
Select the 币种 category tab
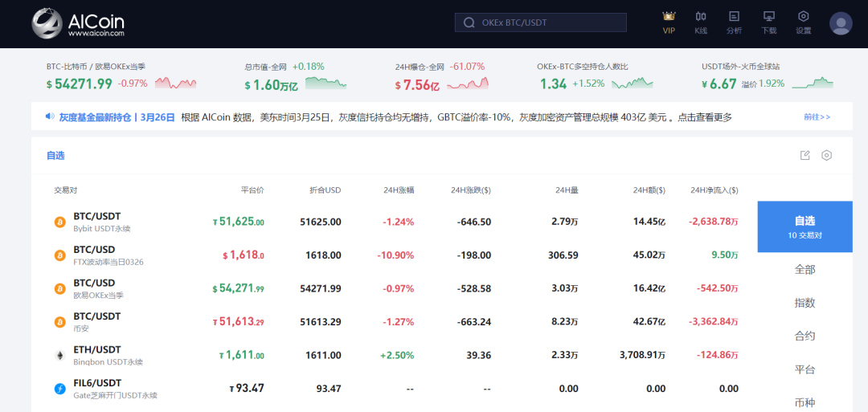click(805, 402)
